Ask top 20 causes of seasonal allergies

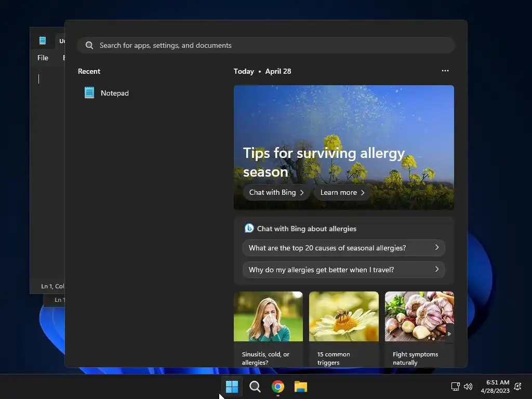tap(344, 248)
